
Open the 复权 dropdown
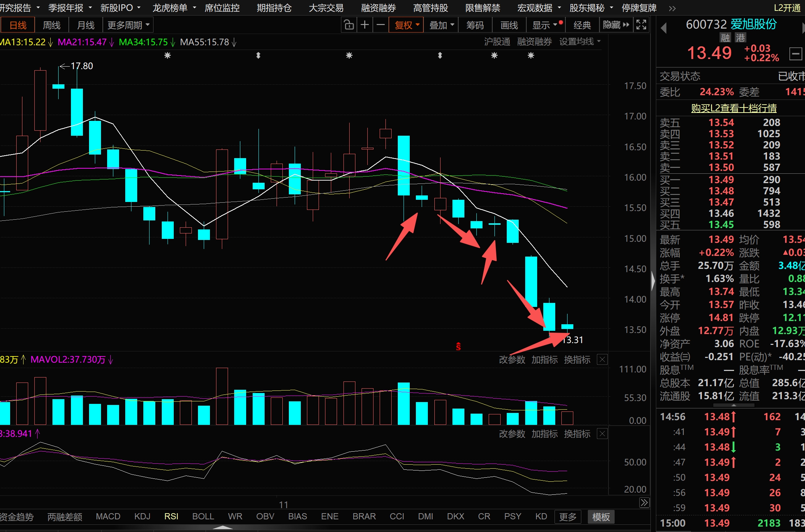406,25
